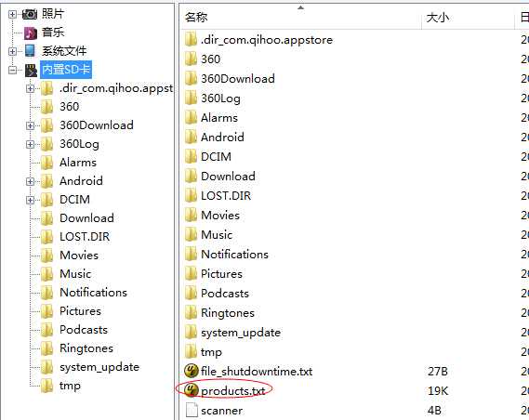Viewport: 529px width, 420px height.
Task: Click folder icon of Android in file list
Action: click(191, 138)
